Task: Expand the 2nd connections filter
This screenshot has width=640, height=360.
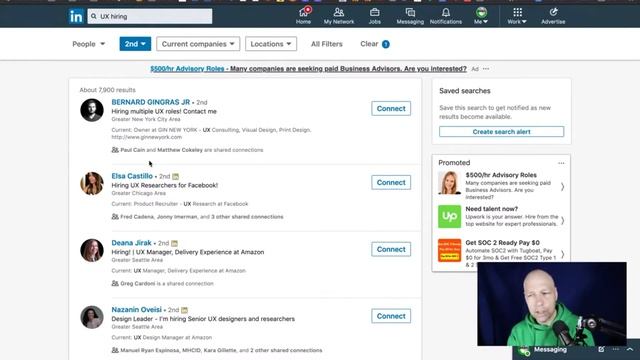Action: (x=135, y=44)
